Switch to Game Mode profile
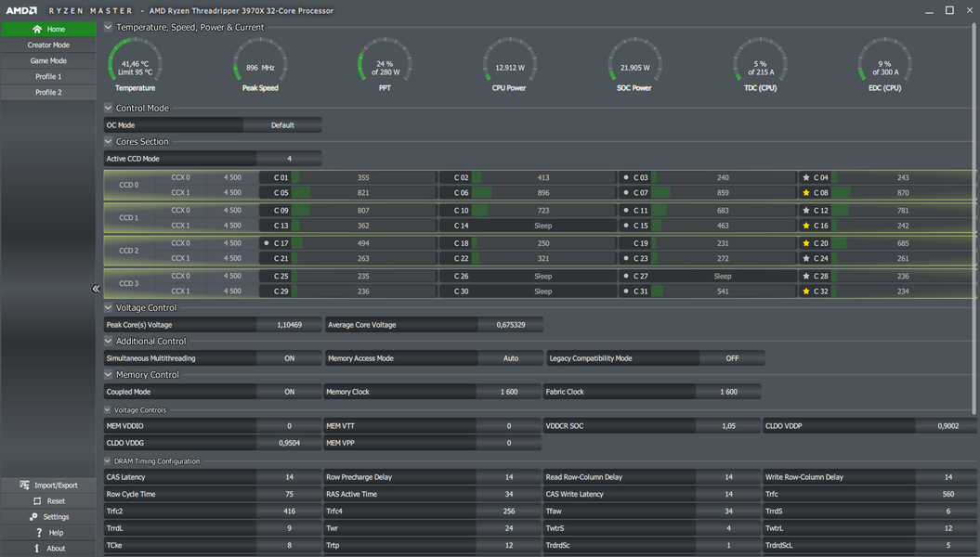Screen dimensions: 980x557 48,60
